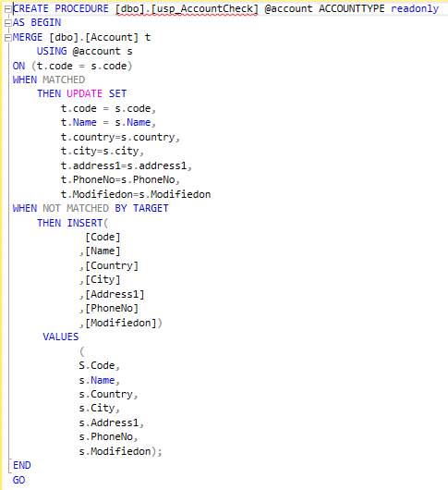The width and height of the screenshot is (448, 490).
Task: Click the ON join condition keyword
Action: click(x=18, y=66)
